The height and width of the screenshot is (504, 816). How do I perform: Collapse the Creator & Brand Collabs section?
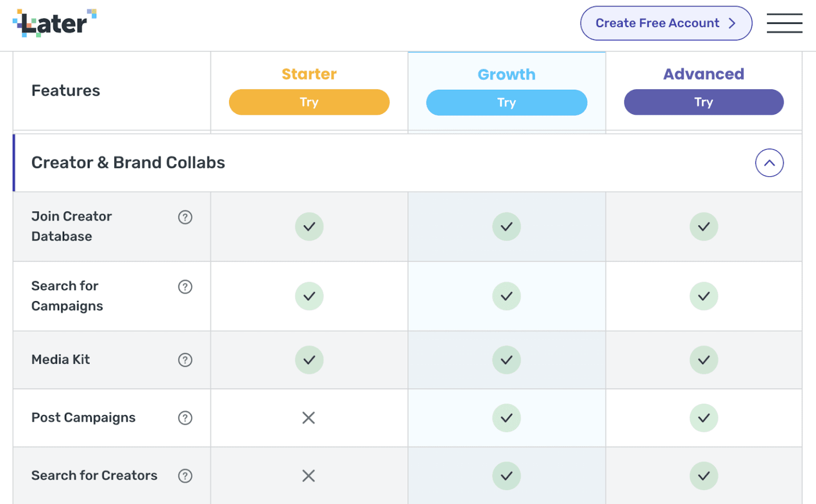(x=770, y=163)
